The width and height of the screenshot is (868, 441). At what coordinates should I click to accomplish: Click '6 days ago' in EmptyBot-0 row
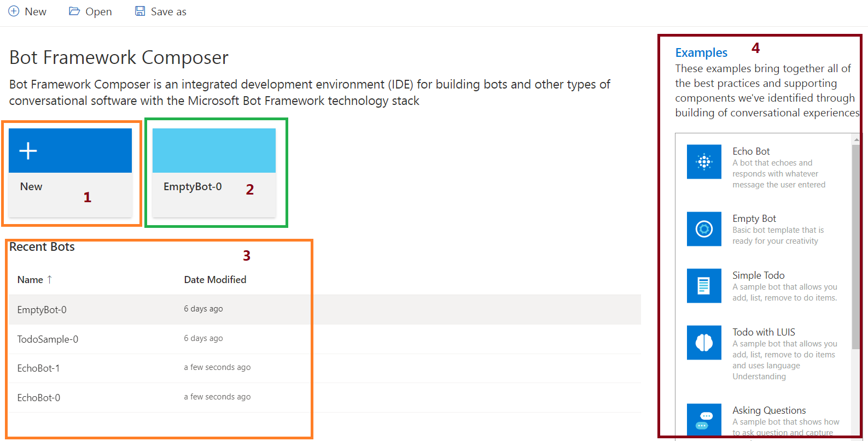pos(203,309)
